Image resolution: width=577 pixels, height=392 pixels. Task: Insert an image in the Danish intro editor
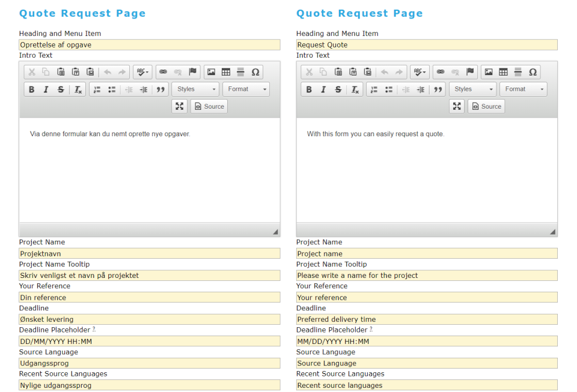tap(211, 72)
